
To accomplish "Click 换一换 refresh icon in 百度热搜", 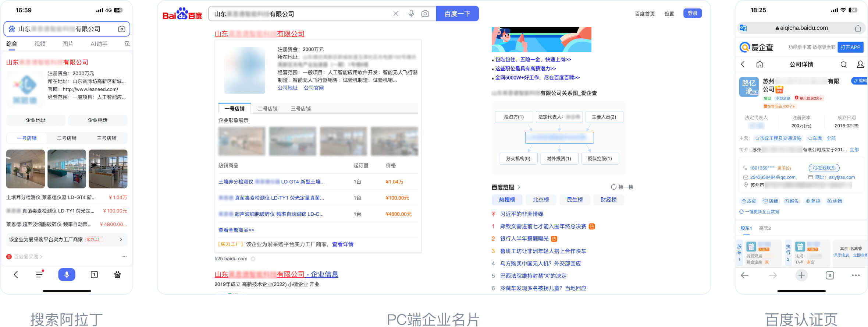I will 613,187.
